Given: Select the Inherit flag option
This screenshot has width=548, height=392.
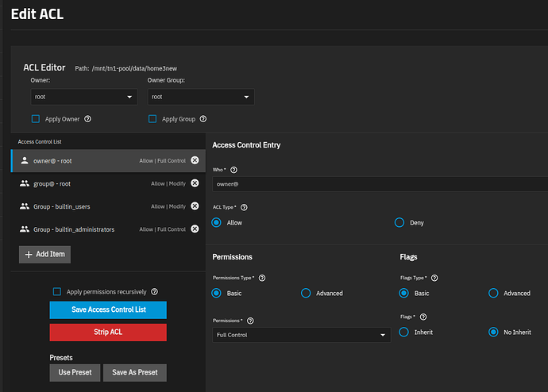Looking at the screenshot, I should tap(403, 332).
